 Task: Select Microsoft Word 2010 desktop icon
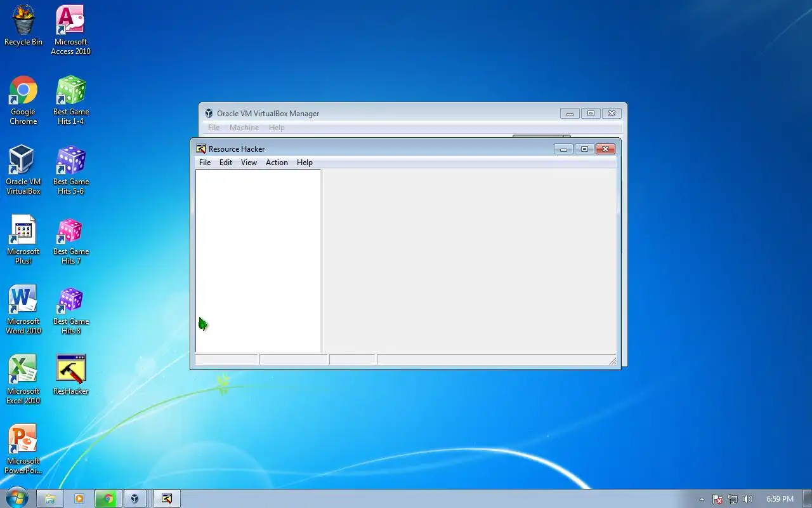23,309
